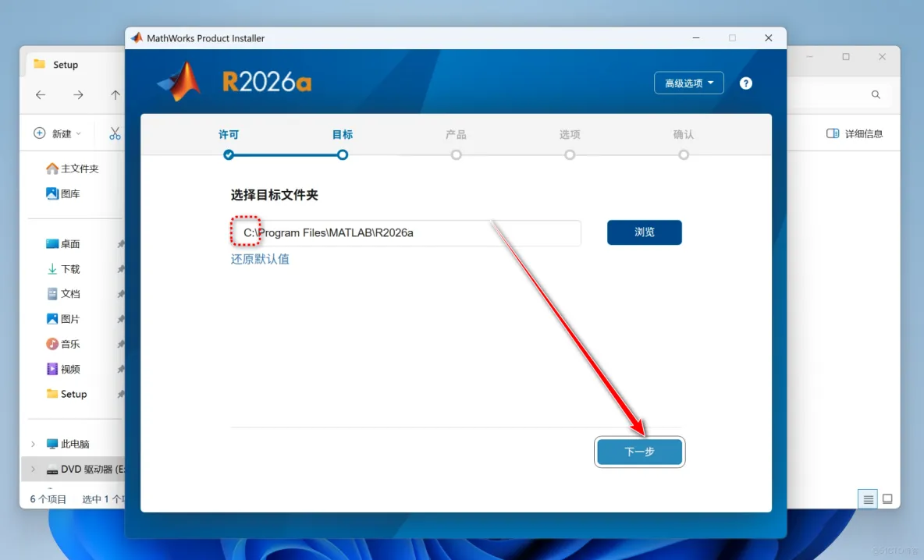Minimize the Explorer window
924x560 pixels.
tap(809, 56)
